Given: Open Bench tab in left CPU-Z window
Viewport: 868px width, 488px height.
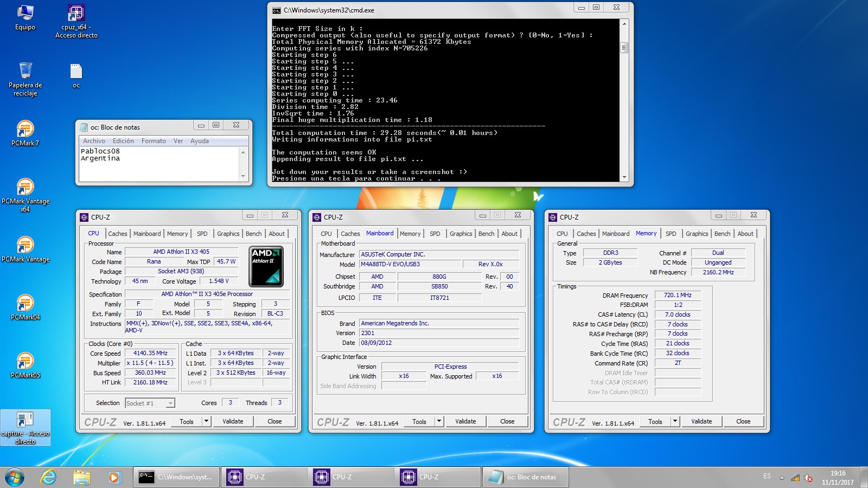Looking at the screenshot, I should [x=253, y=234].
